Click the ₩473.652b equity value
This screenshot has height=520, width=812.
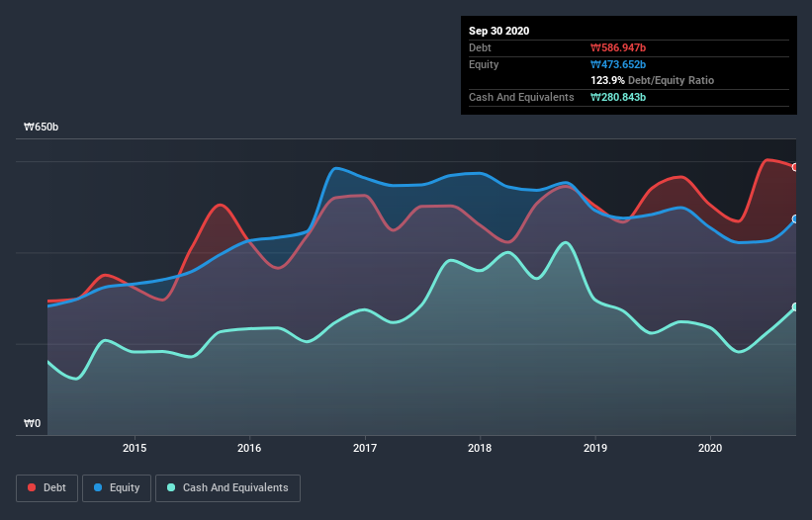click(618, 64)
